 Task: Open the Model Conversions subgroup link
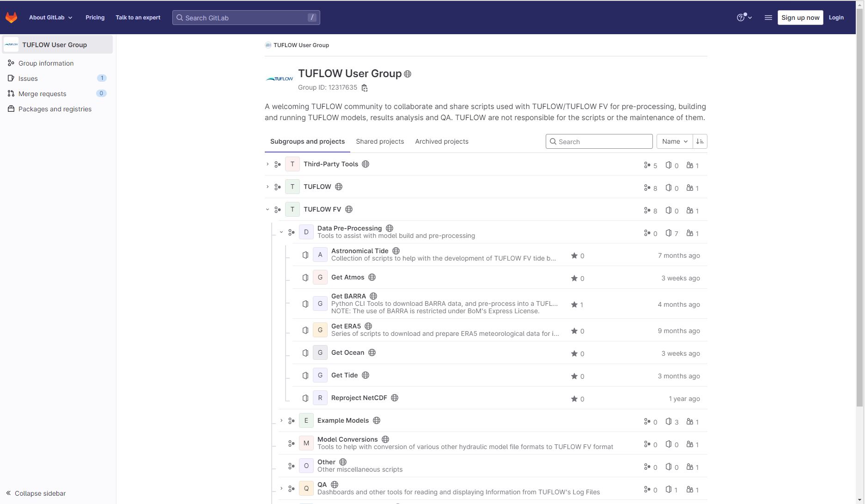[347, 439]
